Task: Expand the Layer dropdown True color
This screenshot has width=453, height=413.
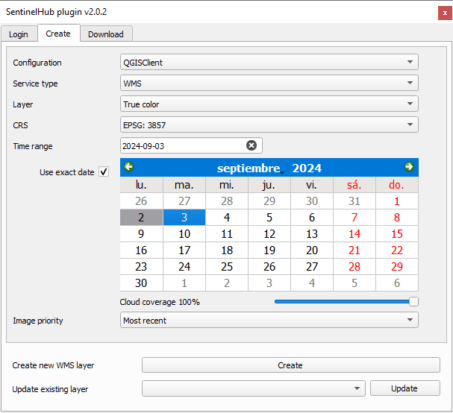Action: pyautogui.click(x=269, y=104)
